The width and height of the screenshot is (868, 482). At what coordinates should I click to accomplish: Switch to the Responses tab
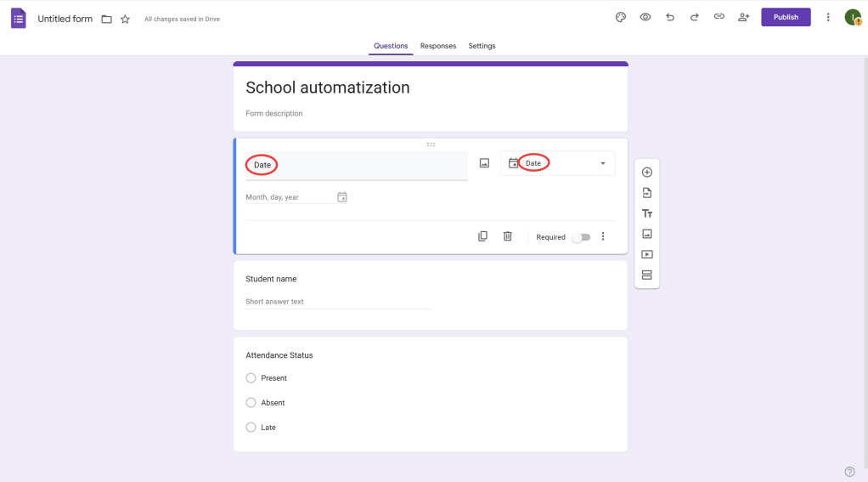point(437,46)
